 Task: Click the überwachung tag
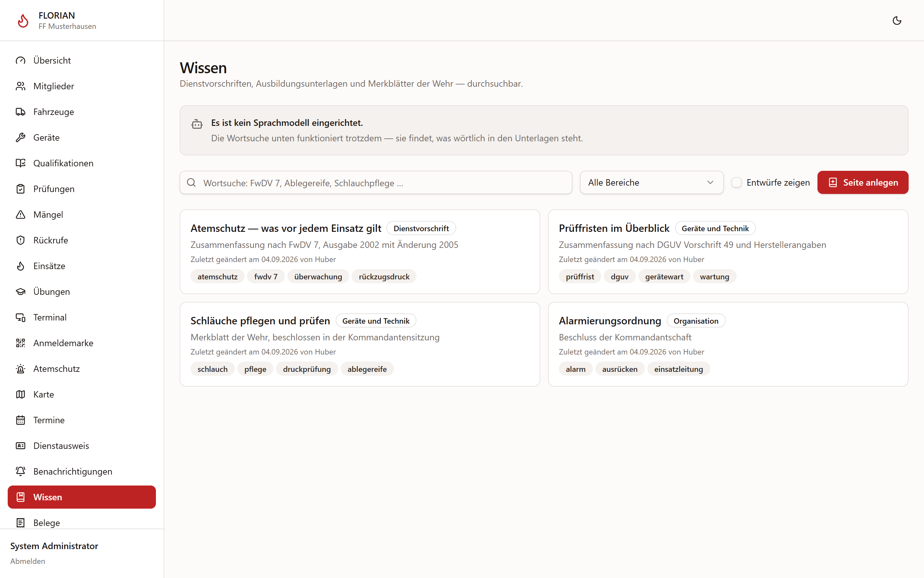318,276
